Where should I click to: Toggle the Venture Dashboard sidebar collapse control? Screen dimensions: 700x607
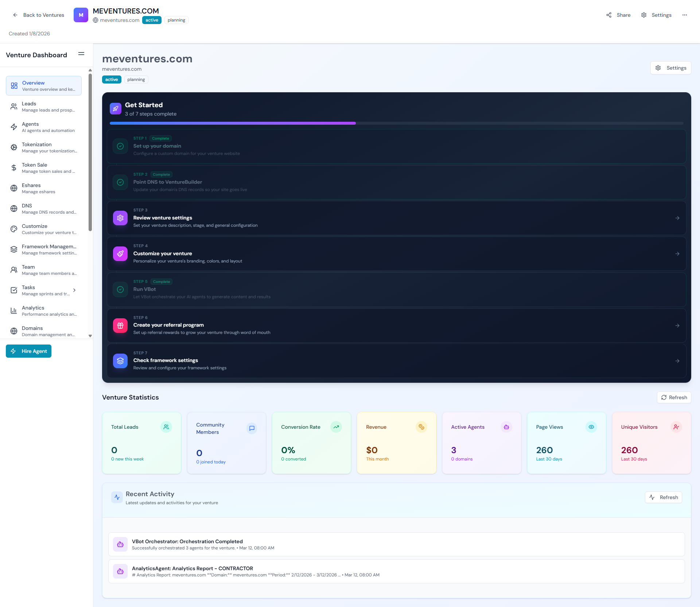tap(81, 54)
